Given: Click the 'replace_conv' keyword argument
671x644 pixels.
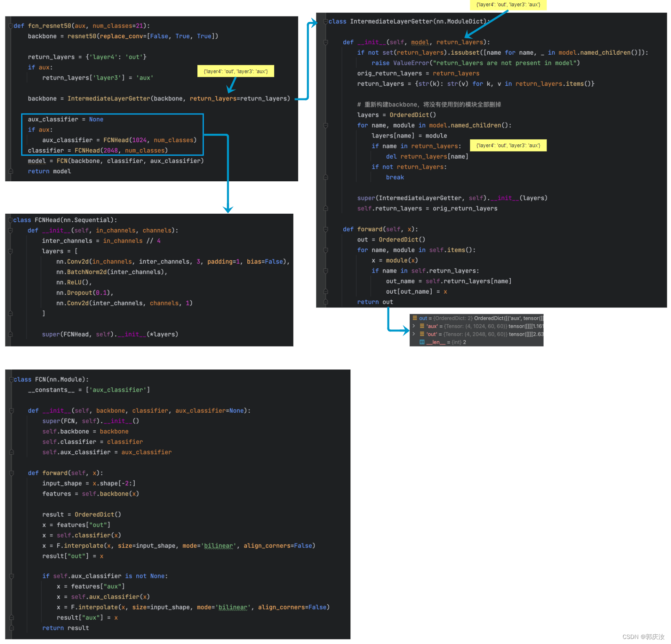Looking at the screenshot, I should (x=121, y=36).
